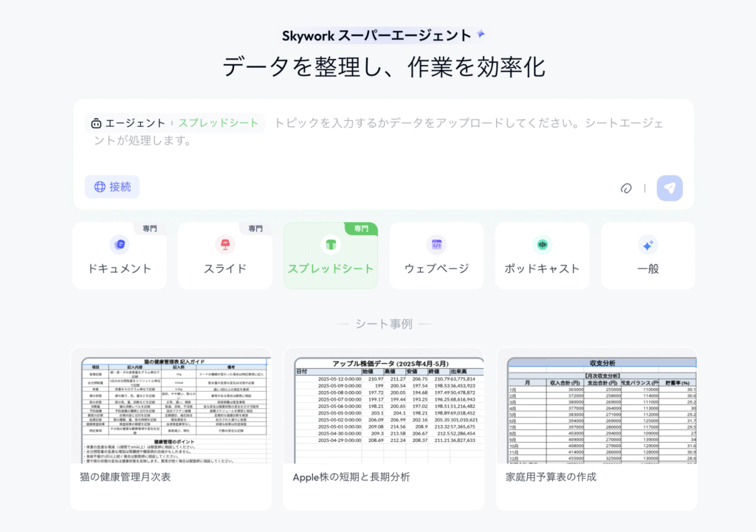Screen dimensions: 756x532
Task: Open the 猫の健康管理月次表 example title
Action: pos(126,477)
